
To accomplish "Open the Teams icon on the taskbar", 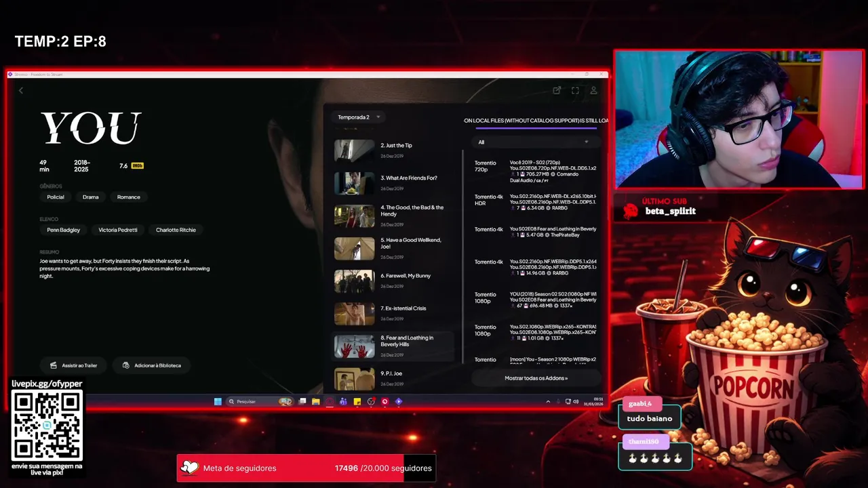I will tap(343, 401).
